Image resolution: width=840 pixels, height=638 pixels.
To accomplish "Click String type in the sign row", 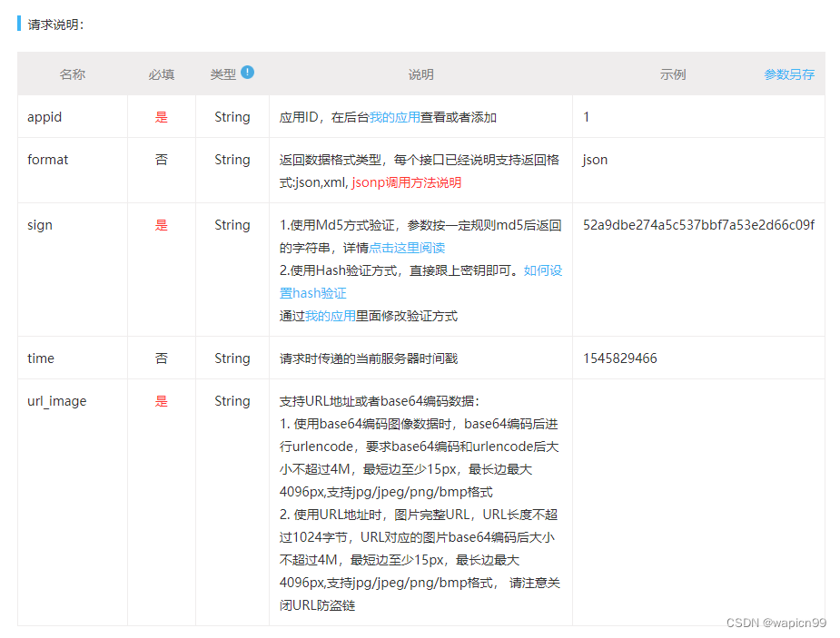I will (232, 225).
